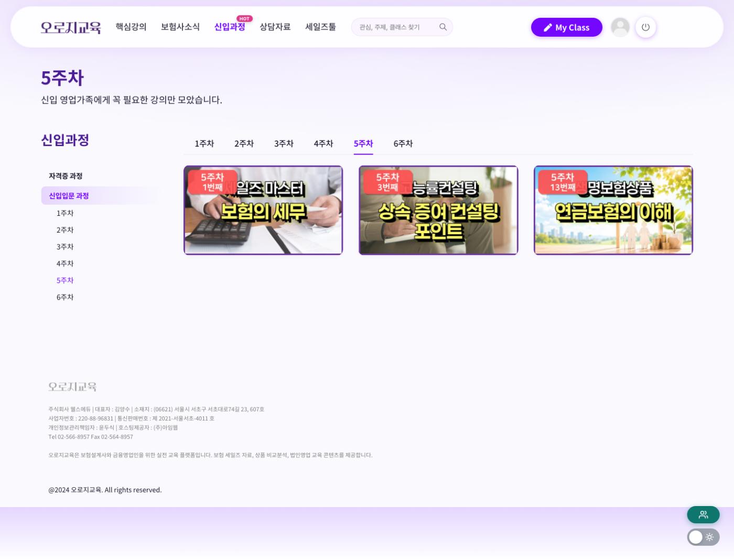Select 자격증 과정 in sidebar
This screenshot has height=560, width=734.
[x=66, y=176]
